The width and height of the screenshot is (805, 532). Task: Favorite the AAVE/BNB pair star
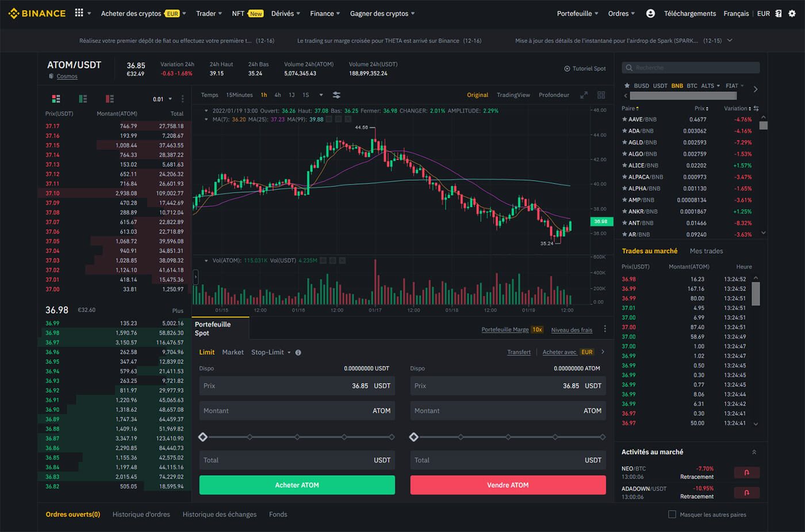click(624, 120)
